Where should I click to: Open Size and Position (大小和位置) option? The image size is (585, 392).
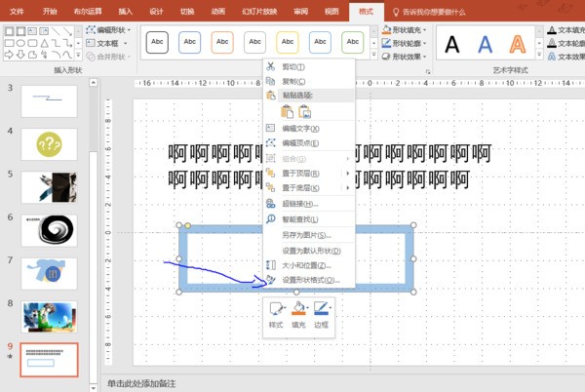pyautogui.click(x=306, y=264)
